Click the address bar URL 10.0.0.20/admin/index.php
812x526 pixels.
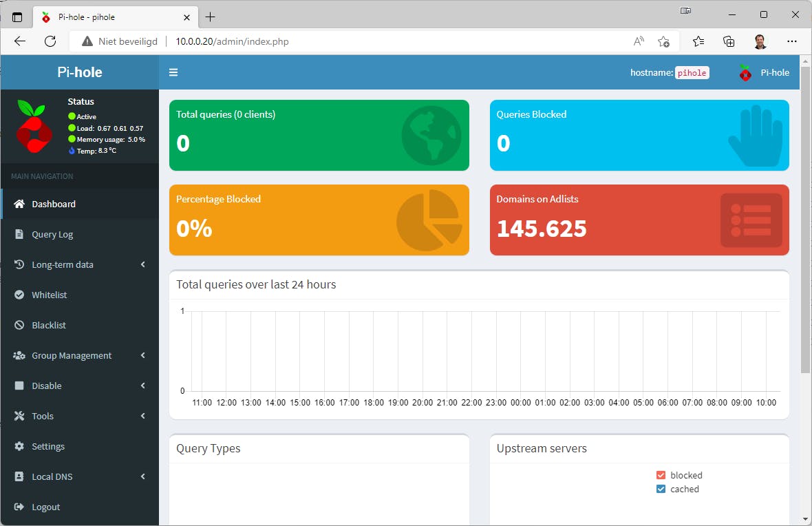(232, 41)
